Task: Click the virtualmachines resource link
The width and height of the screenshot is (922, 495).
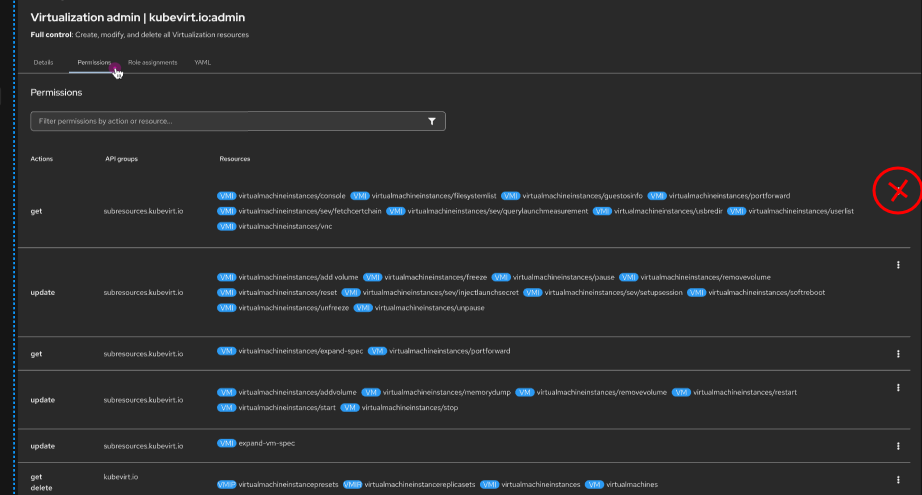Action: pos(632,484)
